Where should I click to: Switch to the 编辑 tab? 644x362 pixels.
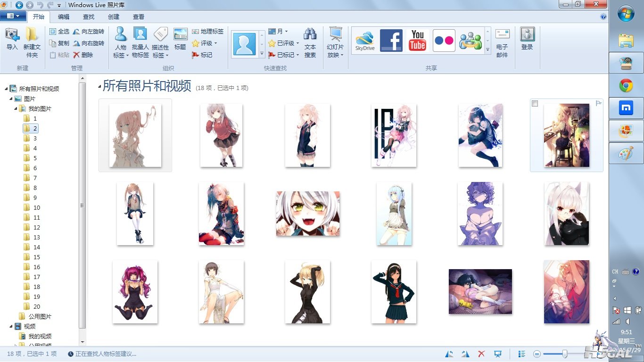[64, 16]
